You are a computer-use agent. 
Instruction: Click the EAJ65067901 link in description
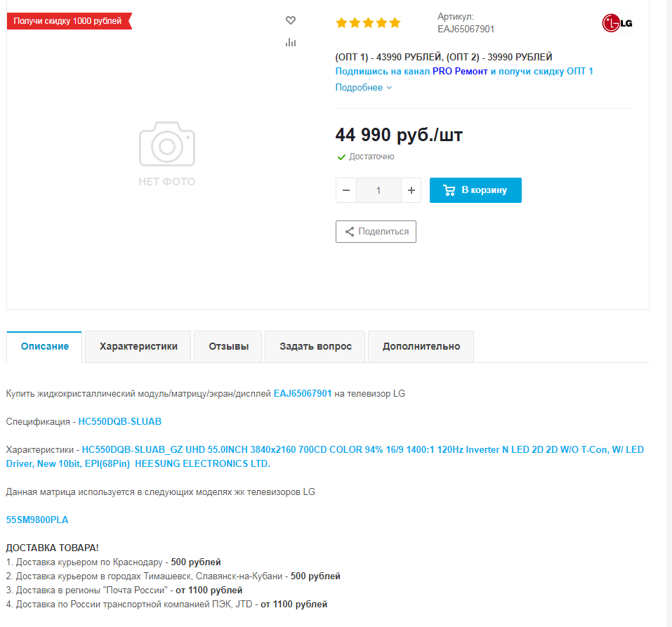point(303,394)
